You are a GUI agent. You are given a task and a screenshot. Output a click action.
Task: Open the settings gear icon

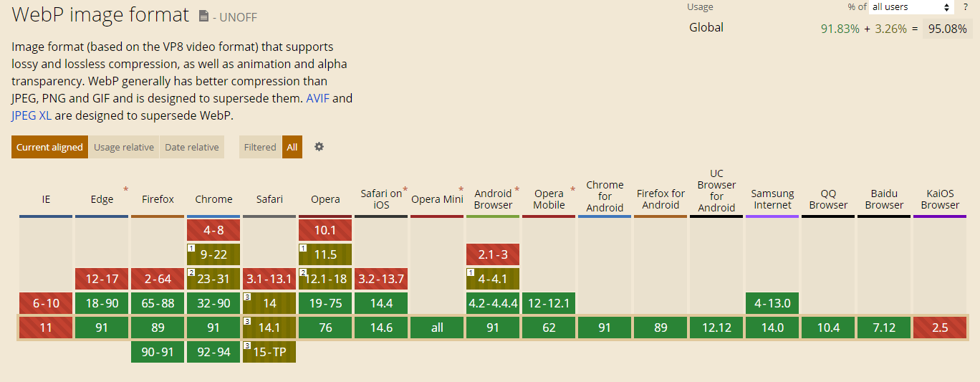pyautogui.click(x=319, y=147)
